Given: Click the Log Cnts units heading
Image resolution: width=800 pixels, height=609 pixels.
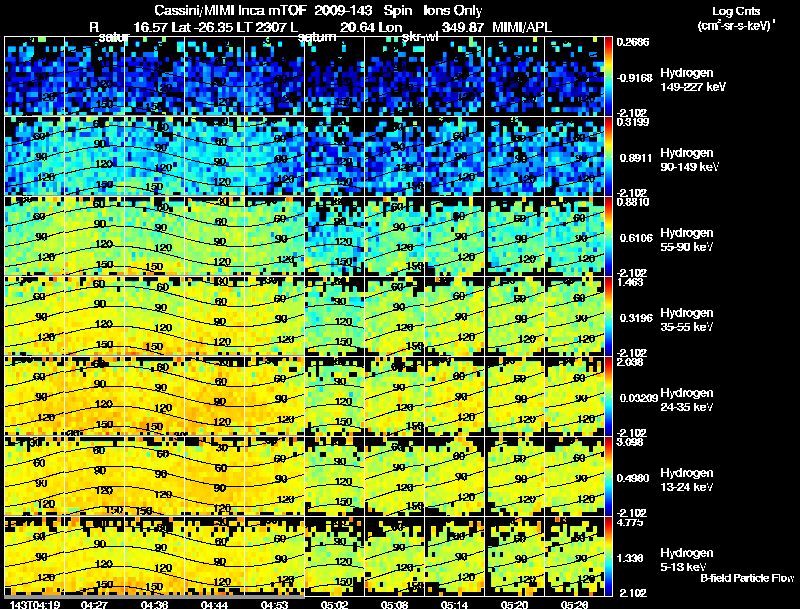Looking at the screenshot, I should tap(736, 11).
